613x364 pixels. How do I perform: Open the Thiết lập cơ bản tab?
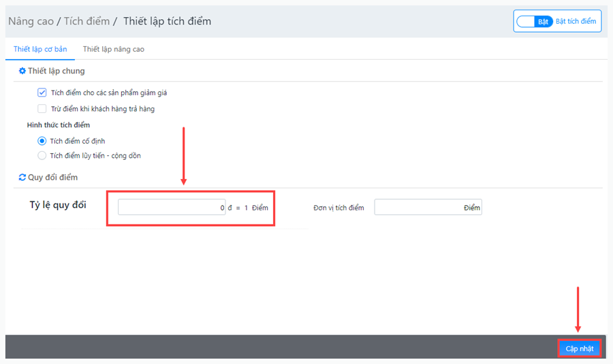[40, 49]
